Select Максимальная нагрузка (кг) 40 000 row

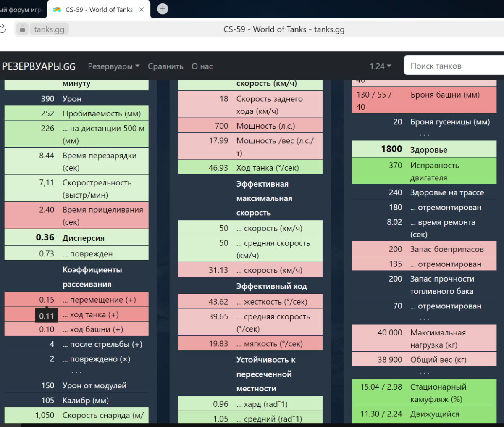click(x=424, y=338)
